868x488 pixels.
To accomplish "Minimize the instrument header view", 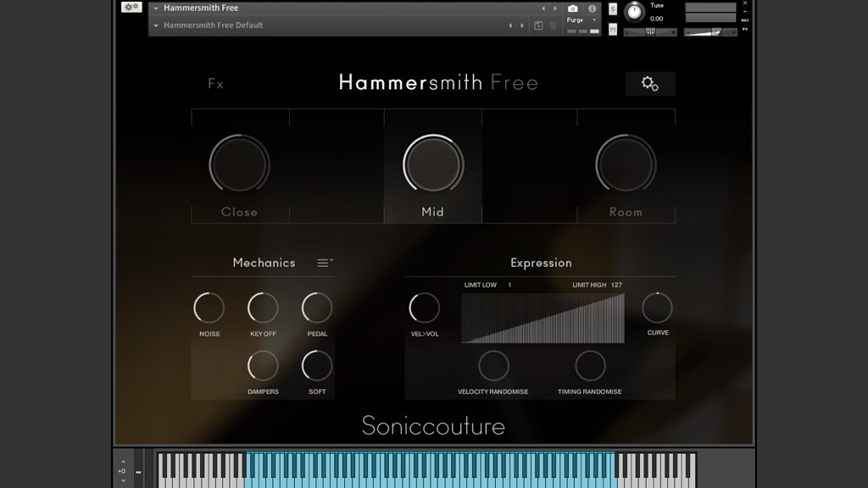I will [x=745, y=12].
